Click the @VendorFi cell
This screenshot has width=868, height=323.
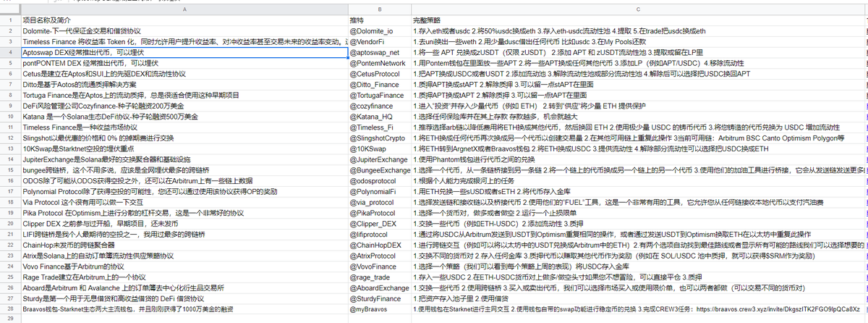pyautogui.click(x=379, y=42)
